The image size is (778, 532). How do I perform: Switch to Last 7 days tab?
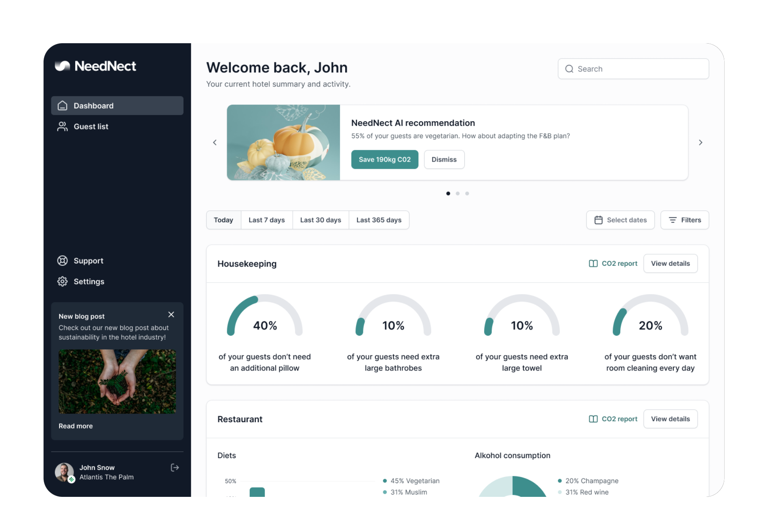(x=267, y=220)
